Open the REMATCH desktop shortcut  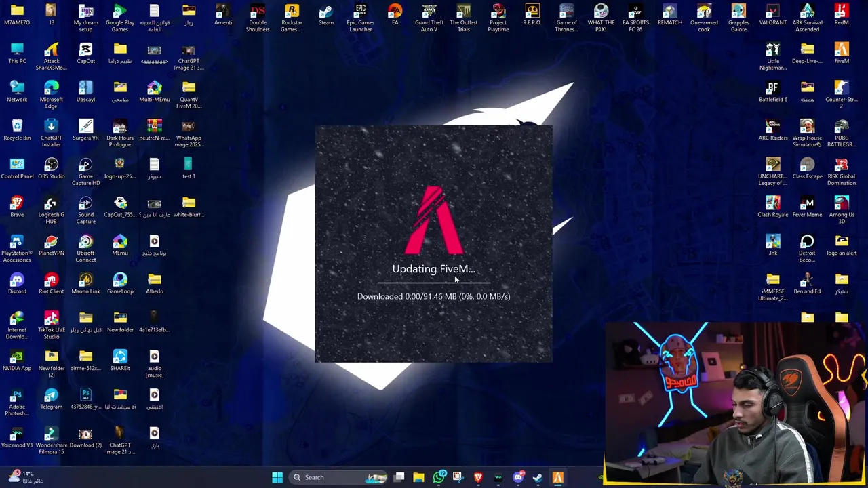coord(670,15)
